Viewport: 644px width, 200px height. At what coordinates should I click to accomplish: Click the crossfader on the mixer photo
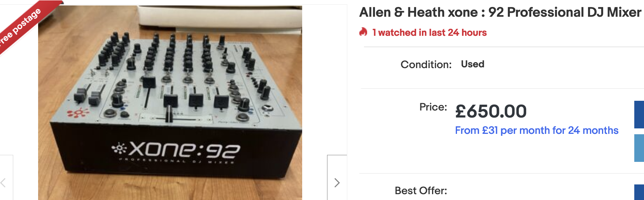click(170, 116)
